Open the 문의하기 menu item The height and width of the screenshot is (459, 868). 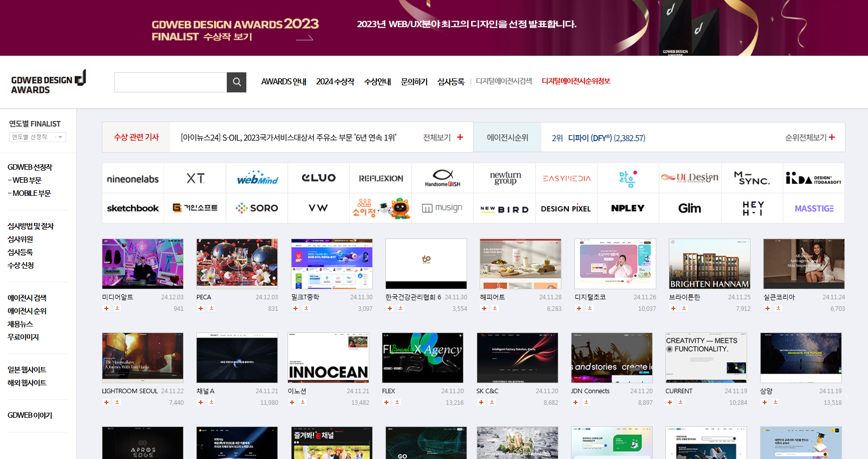pyautogui.click(x=414, y=81)
